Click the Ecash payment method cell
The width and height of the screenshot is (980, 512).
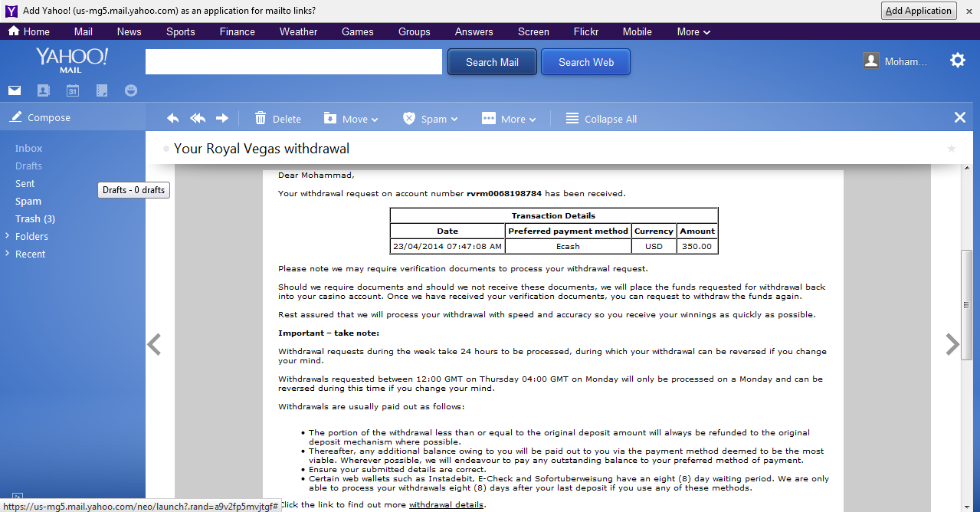tap(569, 247)
